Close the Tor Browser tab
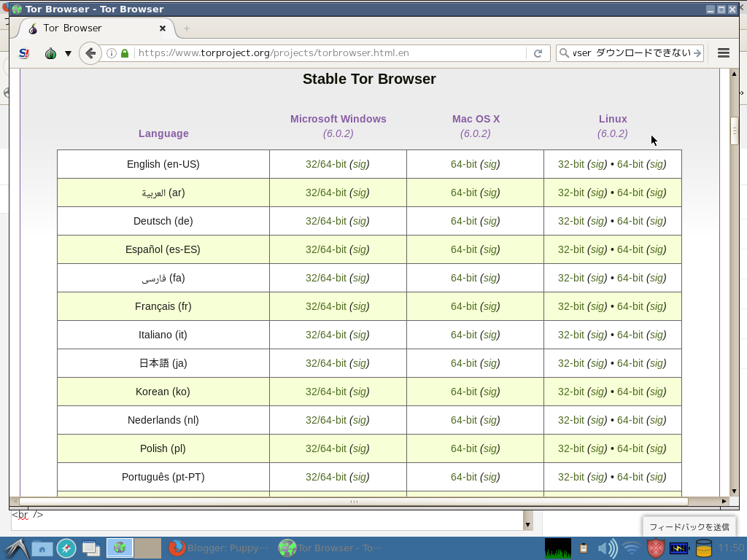Screen dimensions: 747x560 click(163, 28)
